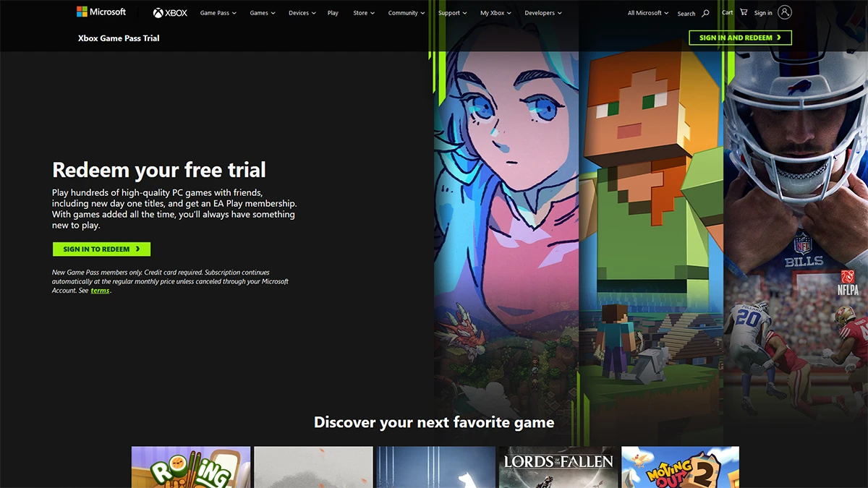Image resolution: width=868 pixels, height=488 pixels.
Task: Click the Xbox logo
Action: coord(170,13)
